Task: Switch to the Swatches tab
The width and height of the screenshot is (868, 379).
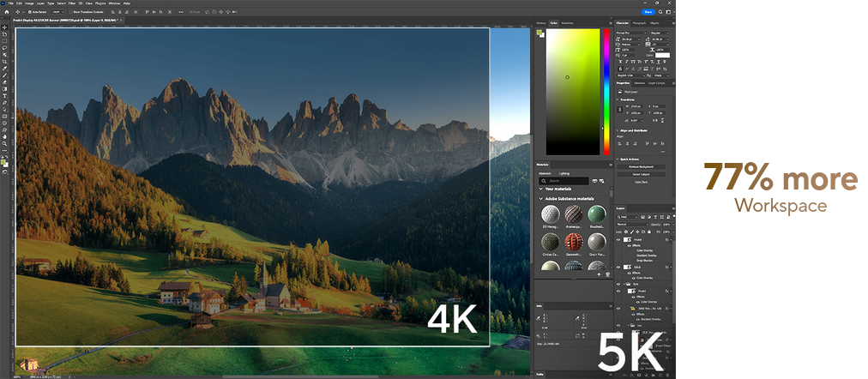Action: [567, 23]
